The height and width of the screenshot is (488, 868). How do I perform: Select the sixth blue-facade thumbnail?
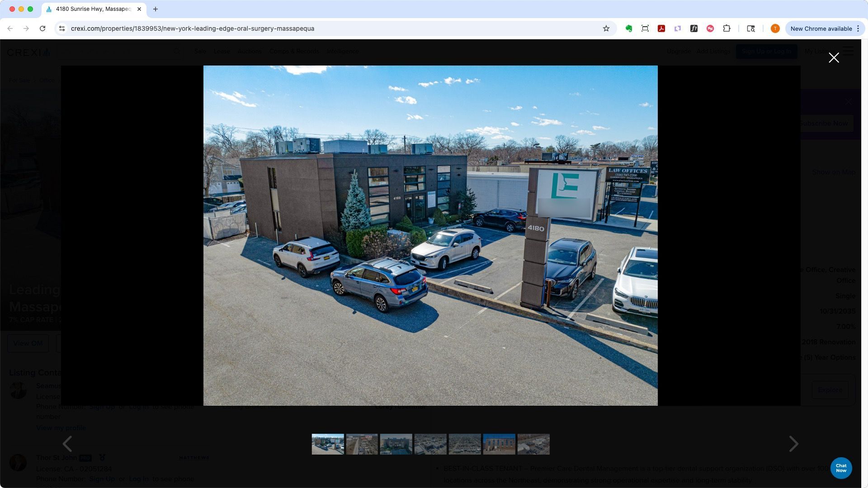click(499, 444)
